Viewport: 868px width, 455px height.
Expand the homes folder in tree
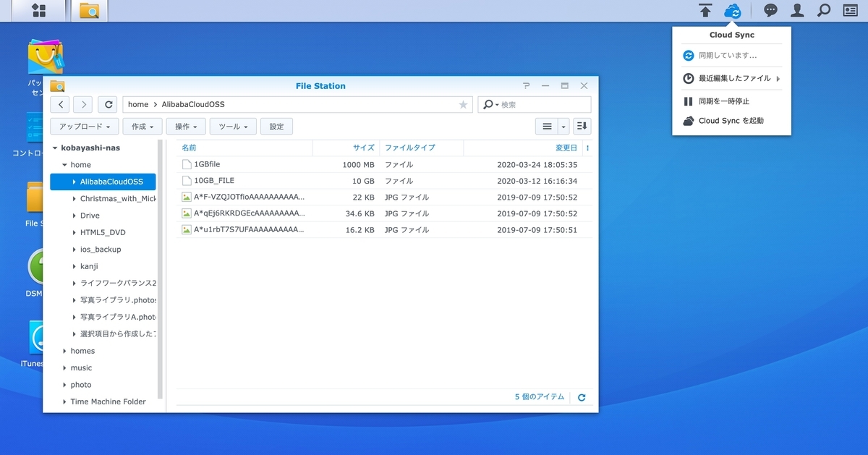[x=65, y=351]
